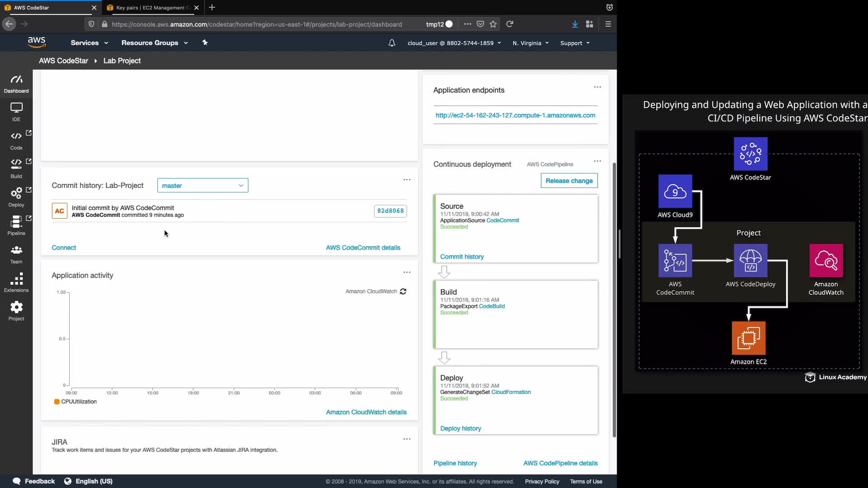The width and height of the screenshot is (868, 488).
Task: Click the AWS notifications bell icon
Action: (x=392, y=43)
